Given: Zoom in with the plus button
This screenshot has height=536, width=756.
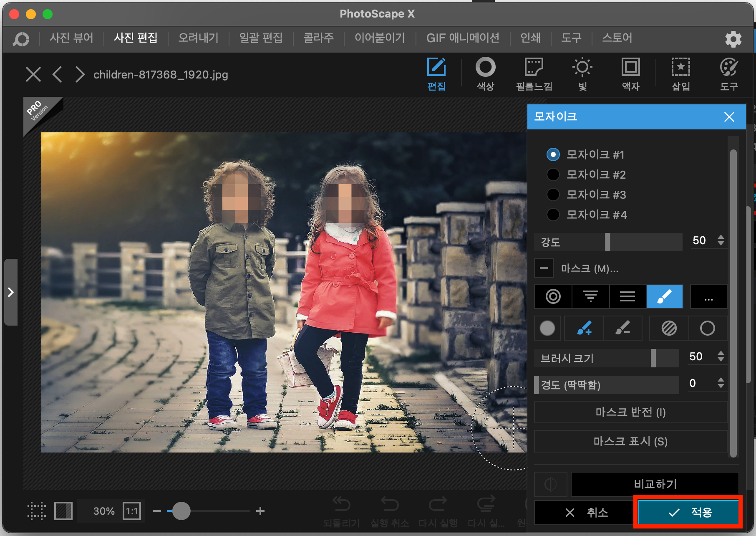Looking at the screenshot, I should 260,511.
